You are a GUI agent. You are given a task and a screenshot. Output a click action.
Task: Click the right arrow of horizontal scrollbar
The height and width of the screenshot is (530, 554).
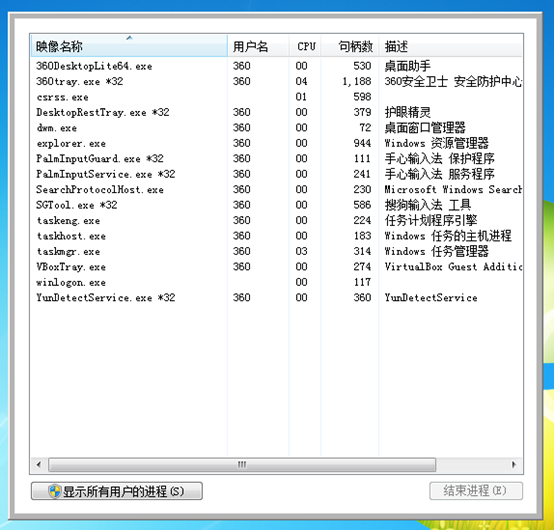click(514, 465)
